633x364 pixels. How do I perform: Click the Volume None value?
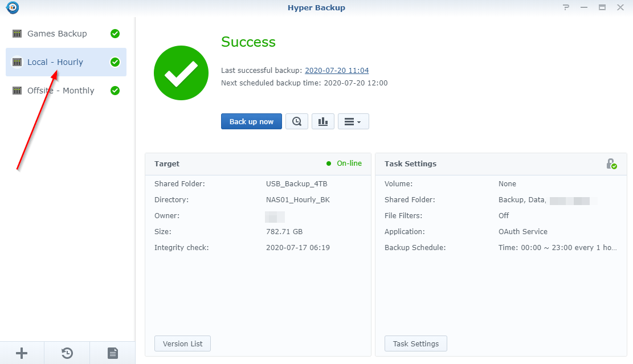[507, 183]
